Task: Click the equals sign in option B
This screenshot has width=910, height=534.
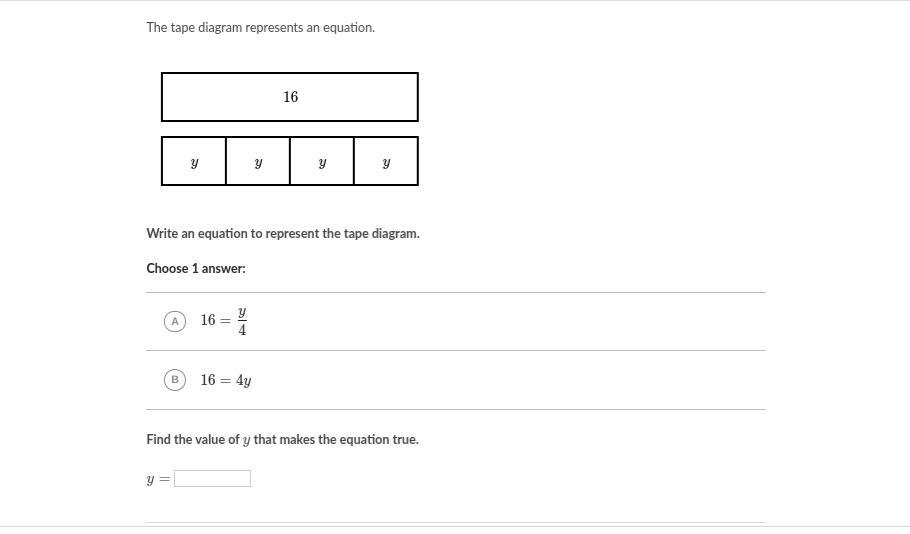Action: tap(226, 380)
